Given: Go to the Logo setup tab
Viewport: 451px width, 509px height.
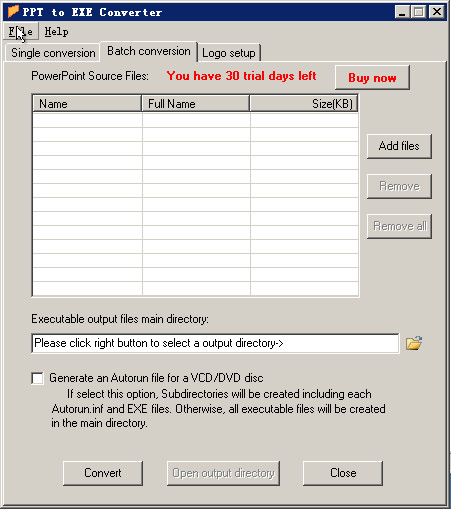Looking at the screenshot, I should click(229, 53).
